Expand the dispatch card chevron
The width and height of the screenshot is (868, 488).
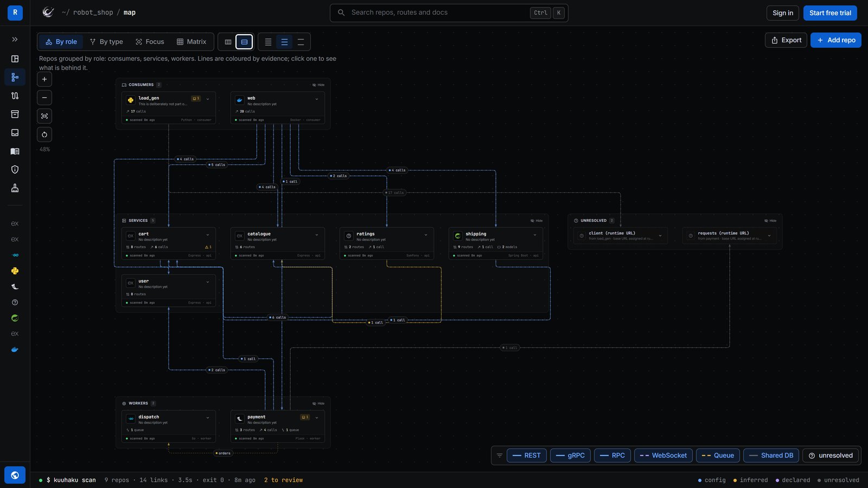(x=208, y=418)
